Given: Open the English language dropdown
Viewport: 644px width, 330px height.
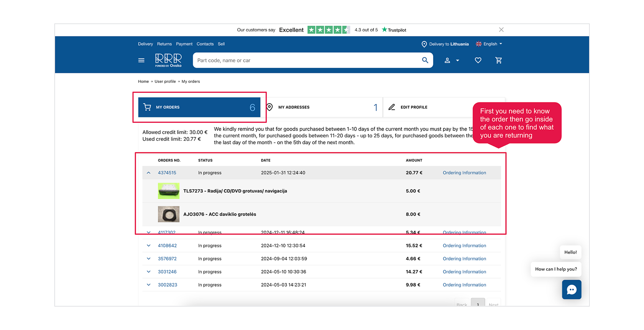Looking at the screenshot, I should click(x=489, y=44).
